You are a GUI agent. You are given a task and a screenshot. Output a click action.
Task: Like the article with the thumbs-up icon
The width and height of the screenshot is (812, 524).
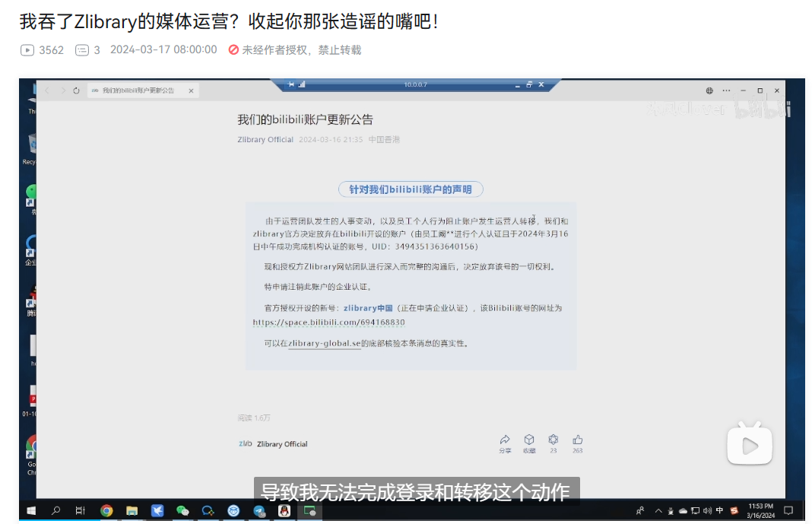click(x=577, y=443)
